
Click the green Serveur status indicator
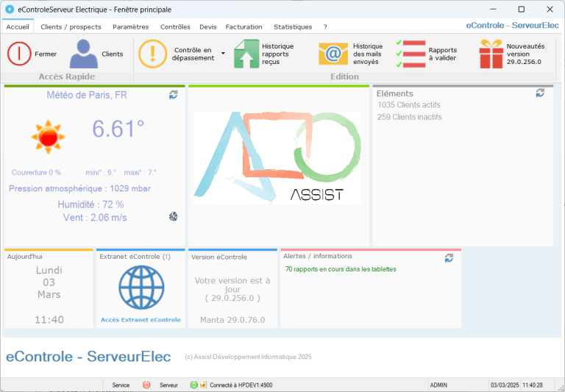tap(194, 385)
